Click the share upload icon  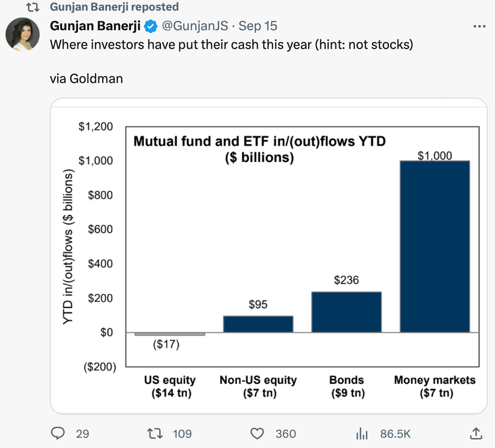coord(476,434)
